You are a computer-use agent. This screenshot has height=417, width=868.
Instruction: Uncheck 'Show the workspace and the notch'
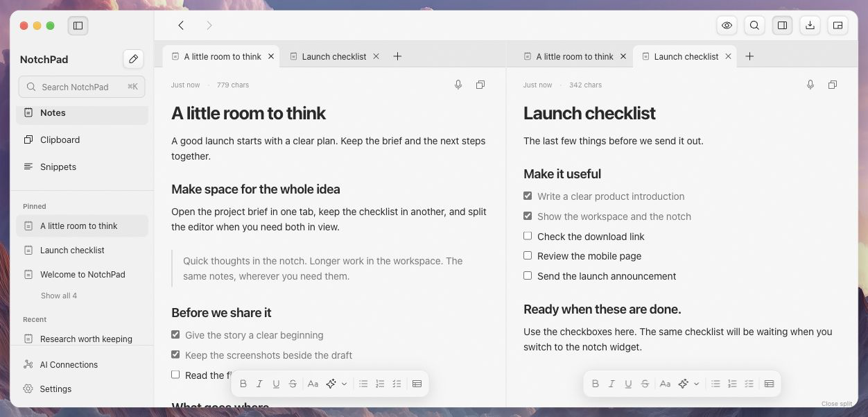coord(528,216)
